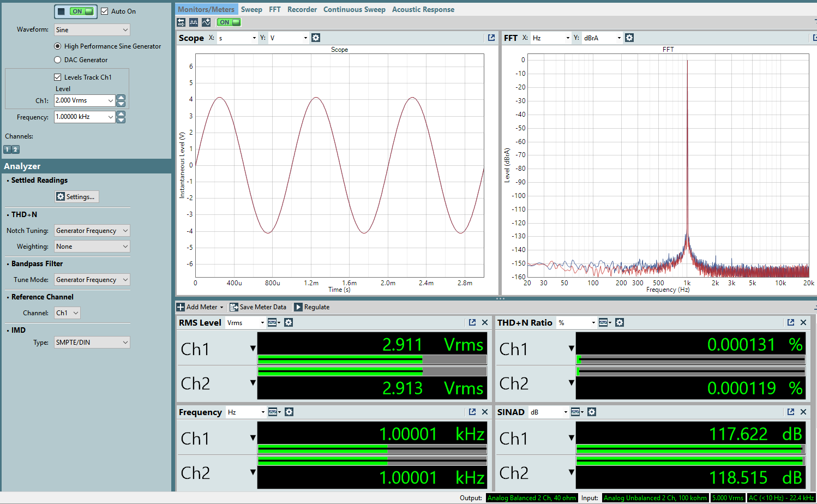Click the graph monitor toolbar icon
Viewport: 817px width, 504px height.
206,22
